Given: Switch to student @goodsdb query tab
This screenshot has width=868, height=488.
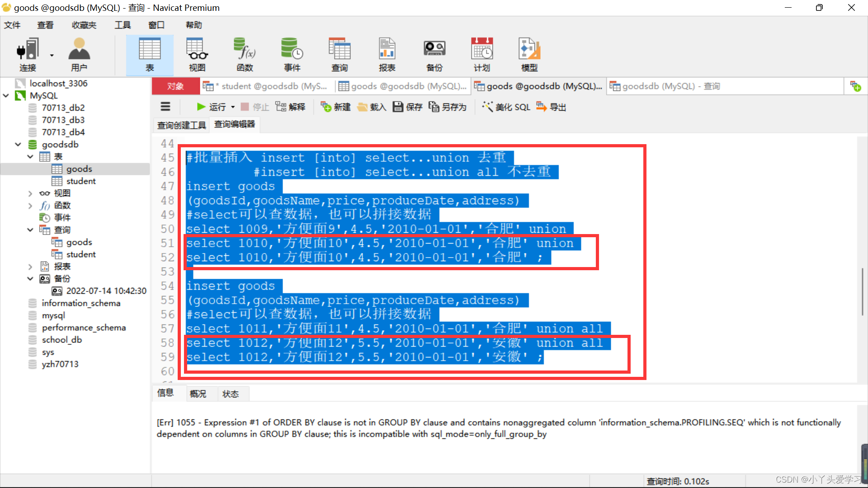Looking at the screenshot, I should (x=268, y=86).
